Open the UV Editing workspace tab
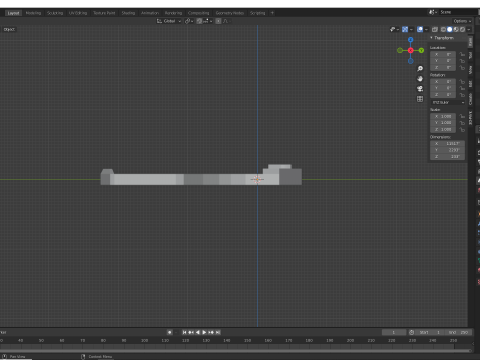Image resolution: width=480 pixels, height=360 pixels. coord(78,13)
